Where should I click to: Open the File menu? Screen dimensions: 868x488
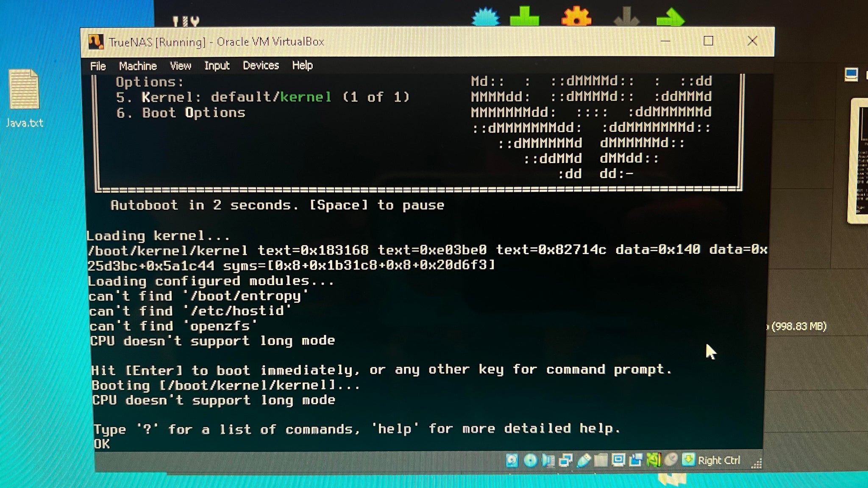pyautogui.click(x=98, y=66)
